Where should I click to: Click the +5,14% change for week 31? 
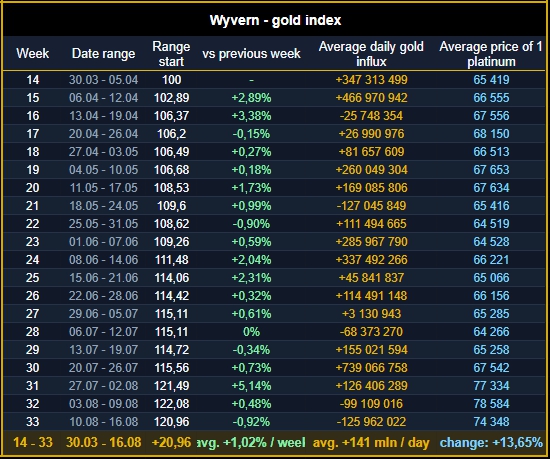251,386
